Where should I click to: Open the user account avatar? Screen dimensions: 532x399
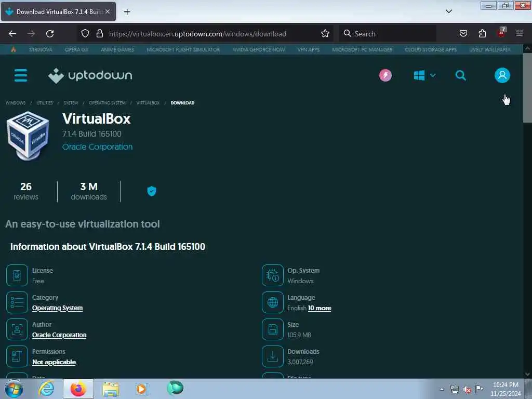[502, 75]
